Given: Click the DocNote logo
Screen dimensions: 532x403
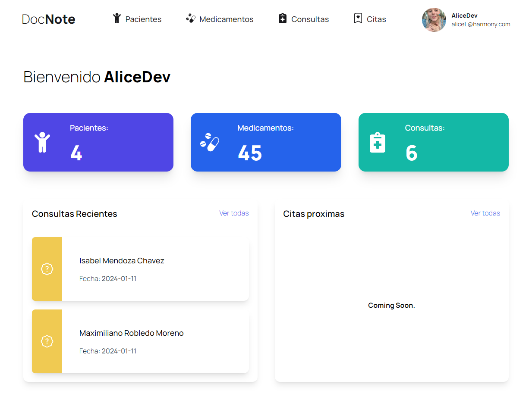Looking at the screenshot, I should click(49, 19).
